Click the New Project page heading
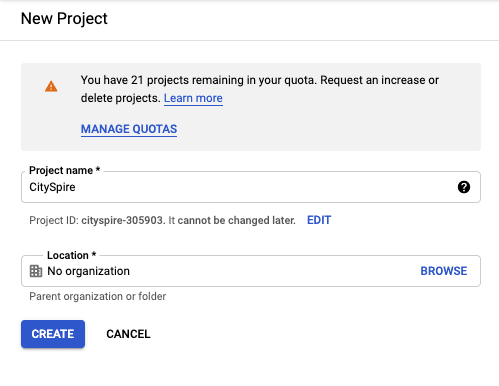This screenshot has width=499, height=386. click(x=64, y=18)
